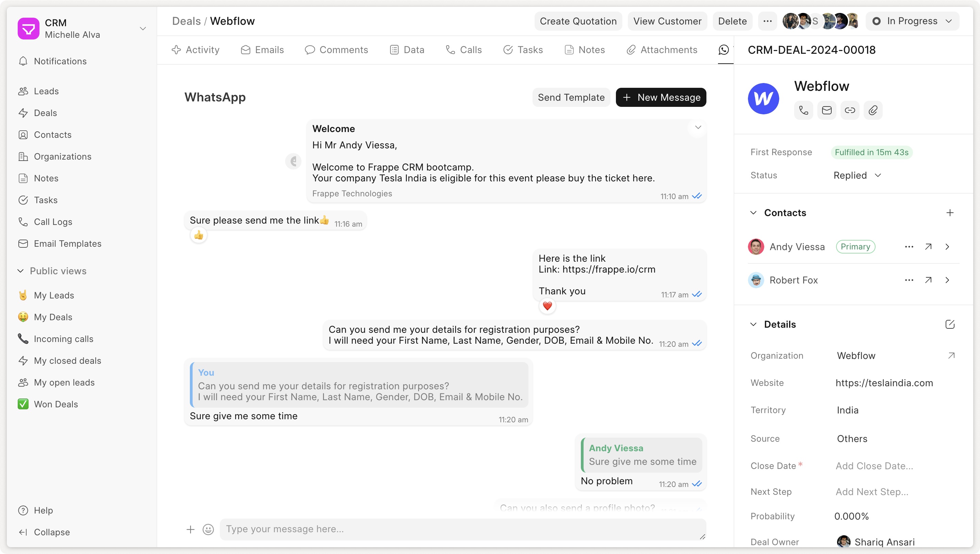The width and height of the screenshot is (980, 554).
Task: Open Robert Fox contact via arrow icon
Action: pyautogui.click(x=928, y=280)
